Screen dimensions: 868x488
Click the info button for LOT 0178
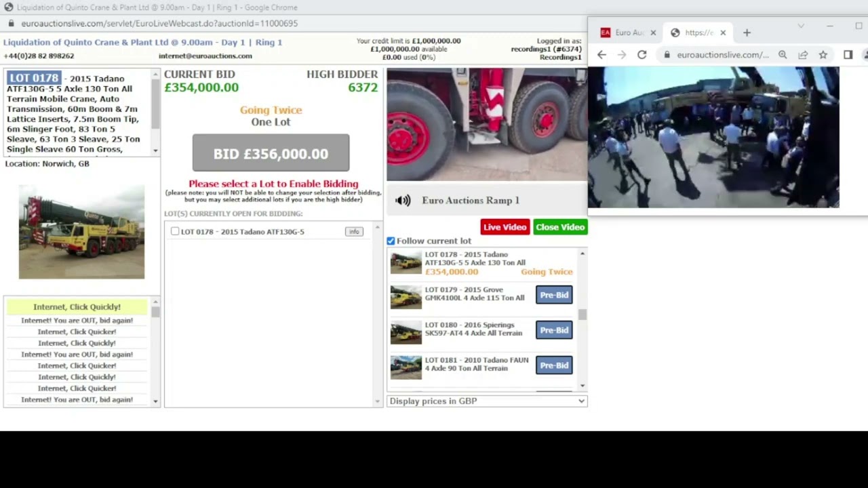354,232
